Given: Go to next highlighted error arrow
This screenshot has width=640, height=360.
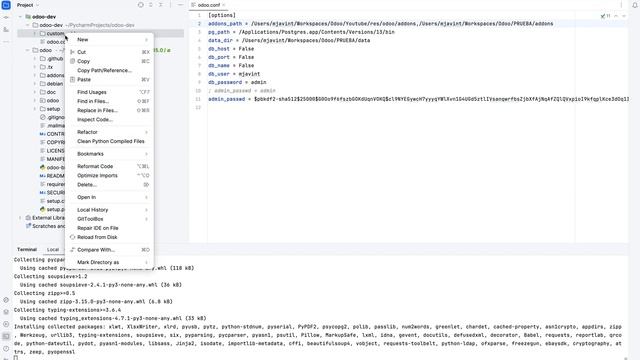Looking at the screenshot, I should pyautogui.click(x=624, y=16).
